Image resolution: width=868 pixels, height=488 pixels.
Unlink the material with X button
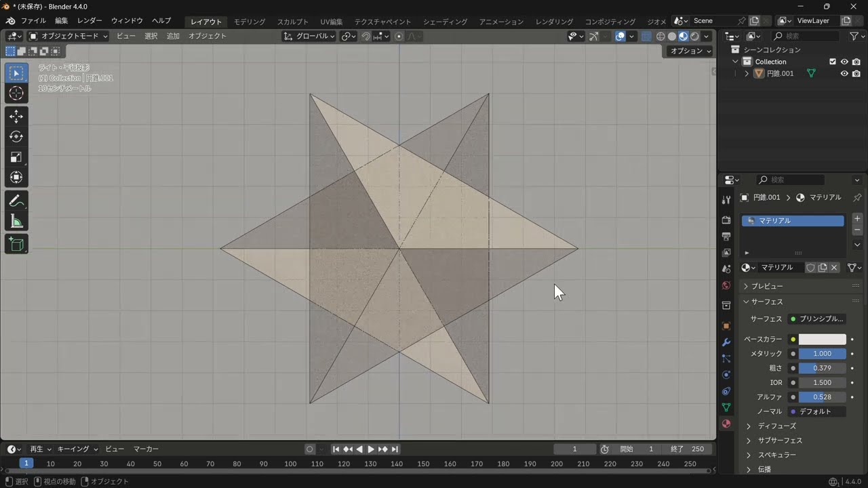click(x=834, y=268)
